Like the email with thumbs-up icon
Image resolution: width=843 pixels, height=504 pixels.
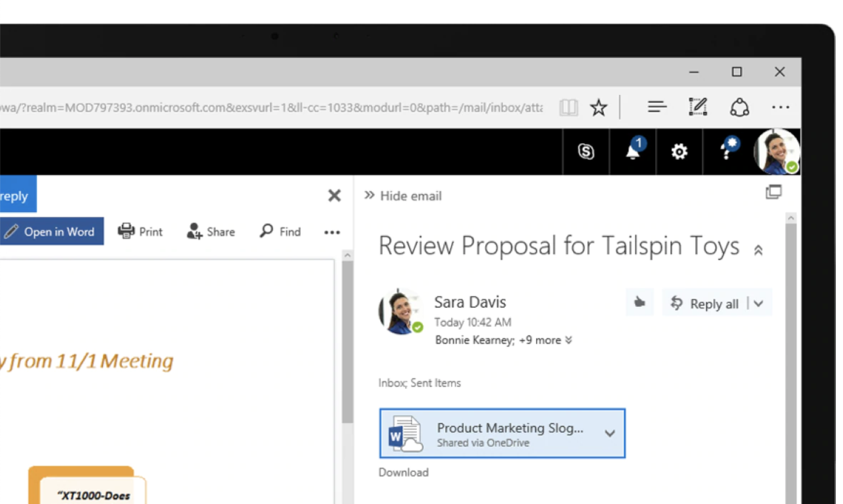[x=639, y=303]
